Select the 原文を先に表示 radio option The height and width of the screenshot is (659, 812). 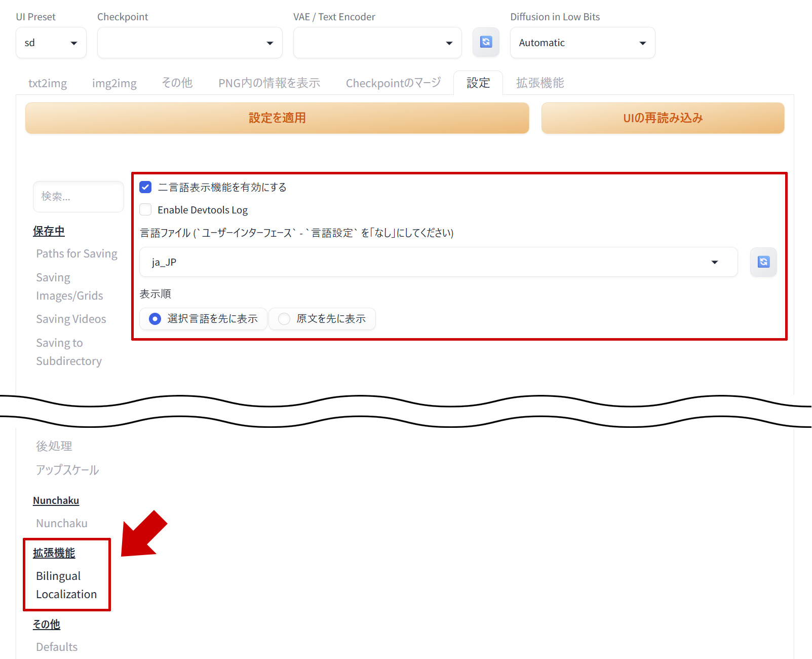[x=285, y=319]
